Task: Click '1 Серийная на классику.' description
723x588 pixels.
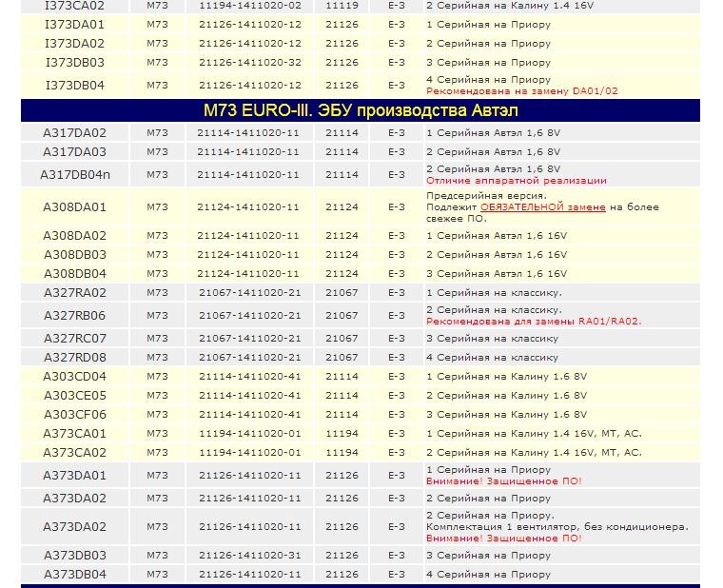Action: point(494,292)
